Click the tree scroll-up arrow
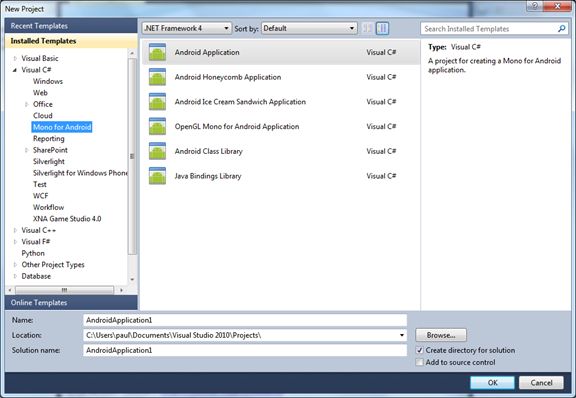Image resolution: width=576 pixels, height=398 pixels. point(132,54)
